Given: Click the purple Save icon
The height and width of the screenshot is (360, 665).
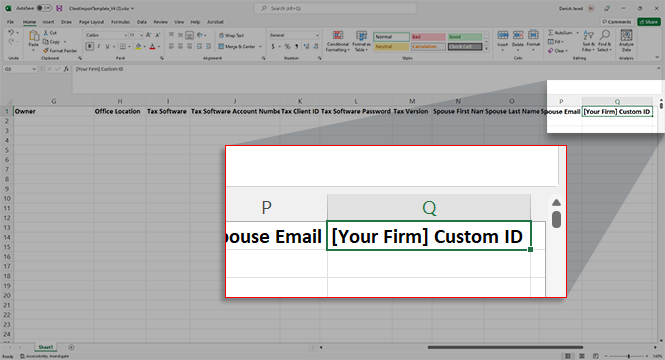Looking at the screenshot, I should click(x=59, y=8).
